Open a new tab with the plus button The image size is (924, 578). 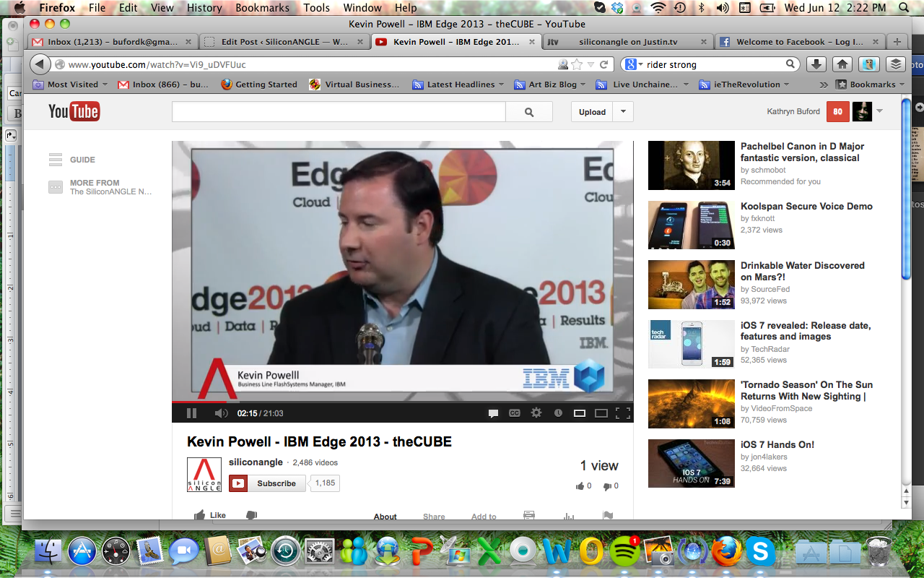tap(897, 42)
